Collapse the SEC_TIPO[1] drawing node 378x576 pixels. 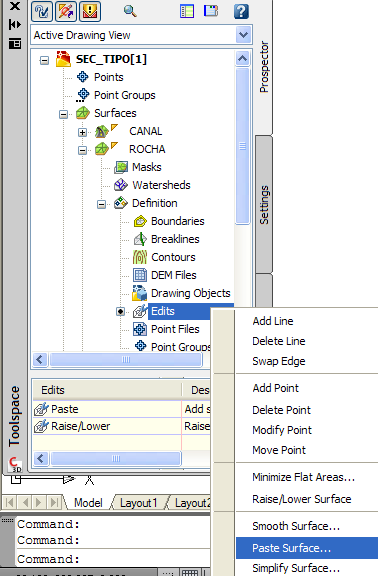point(44,60)
